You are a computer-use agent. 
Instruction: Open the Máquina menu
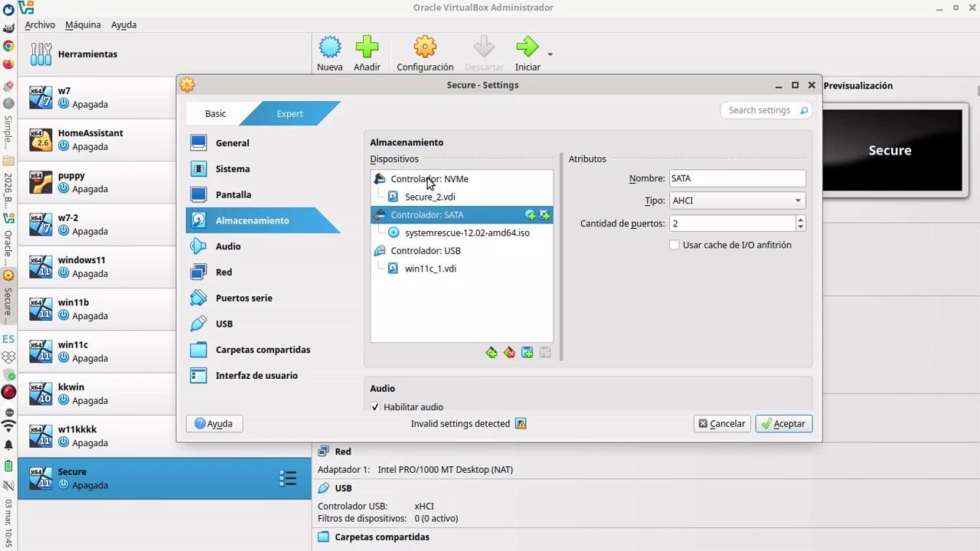pyautogui.click(x=83, y=24)
